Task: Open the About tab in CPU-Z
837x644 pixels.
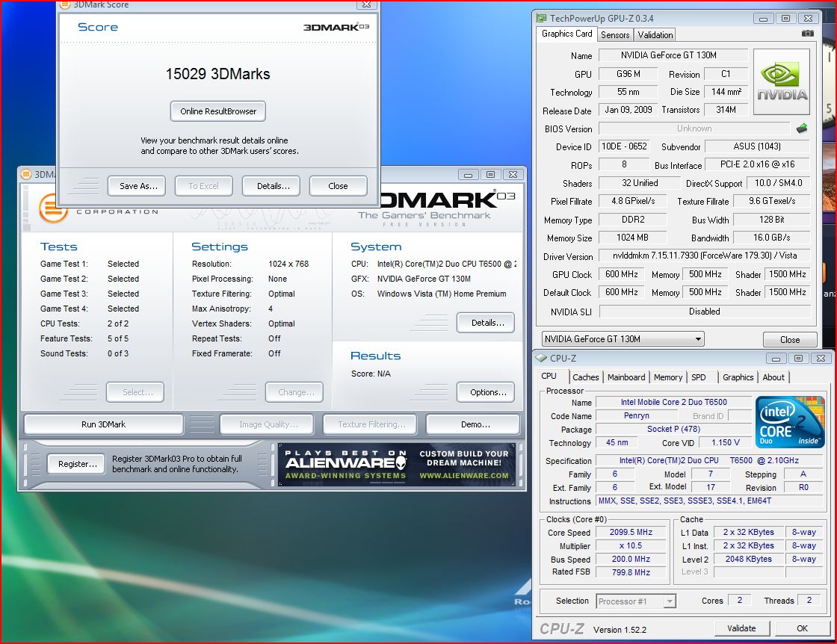Action: pyautogui.click(x=773, y=377)
